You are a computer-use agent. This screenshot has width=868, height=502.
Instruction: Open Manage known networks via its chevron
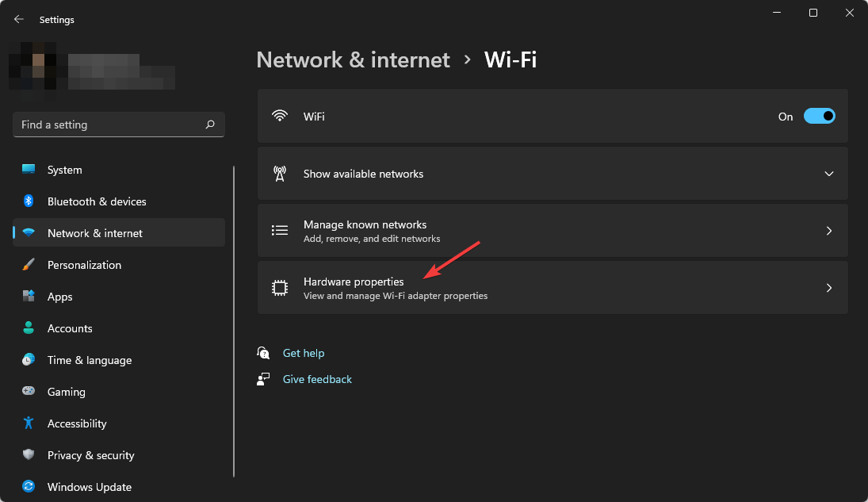click(829, 230)
